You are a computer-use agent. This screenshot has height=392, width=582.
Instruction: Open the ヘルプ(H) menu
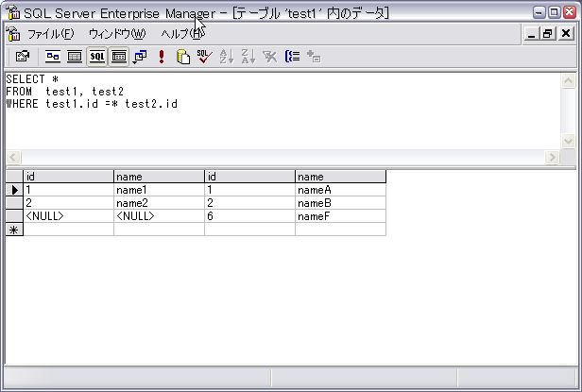[180, 34]
